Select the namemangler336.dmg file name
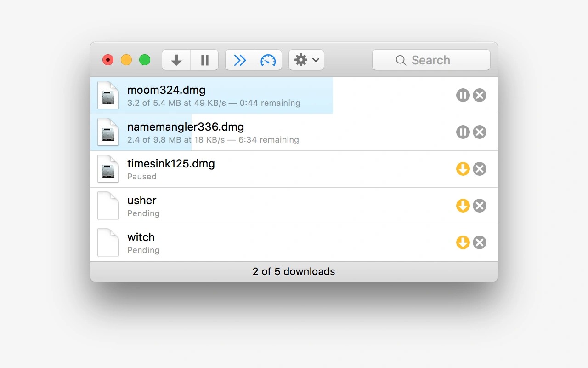The height and width of the screenshot is (368, 588). coord(186,127)
